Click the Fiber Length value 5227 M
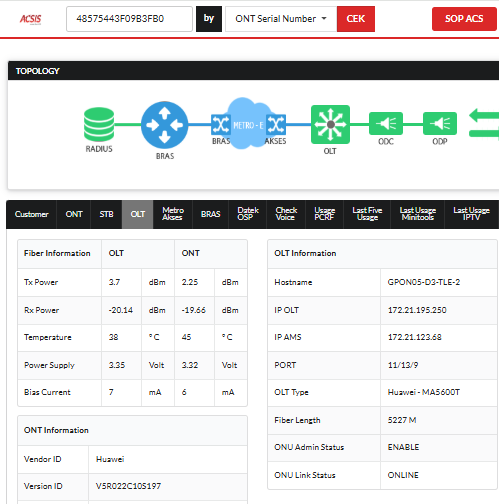 tap(402, 420)
